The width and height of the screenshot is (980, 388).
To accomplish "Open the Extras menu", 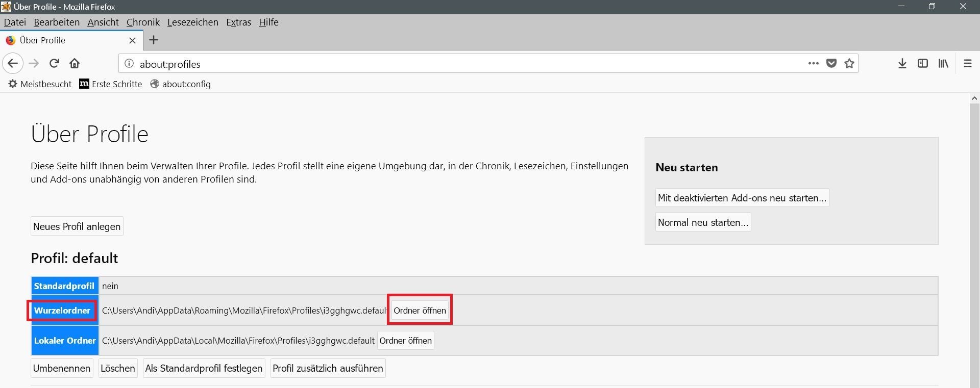I will point(239,22).
